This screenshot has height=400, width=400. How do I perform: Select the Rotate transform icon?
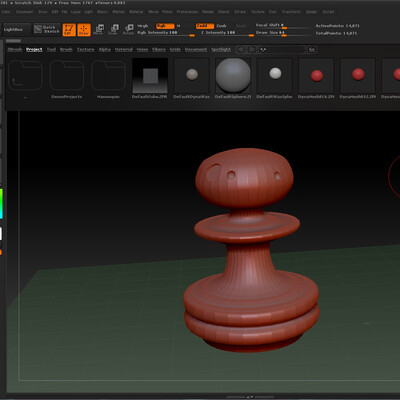click(128, 30)
